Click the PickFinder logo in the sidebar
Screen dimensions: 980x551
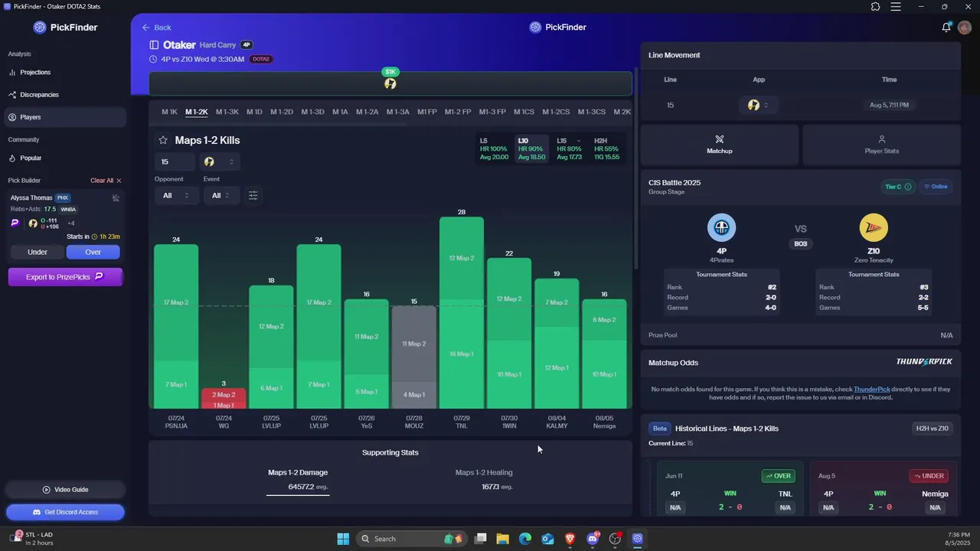[x=65, y=28]
